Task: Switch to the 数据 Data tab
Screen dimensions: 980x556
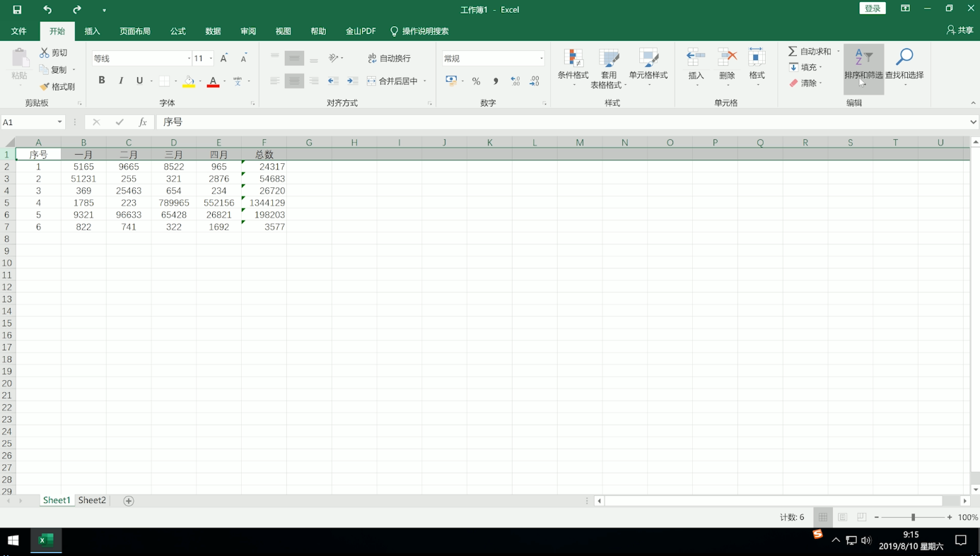Action: (x=213, y=31)
